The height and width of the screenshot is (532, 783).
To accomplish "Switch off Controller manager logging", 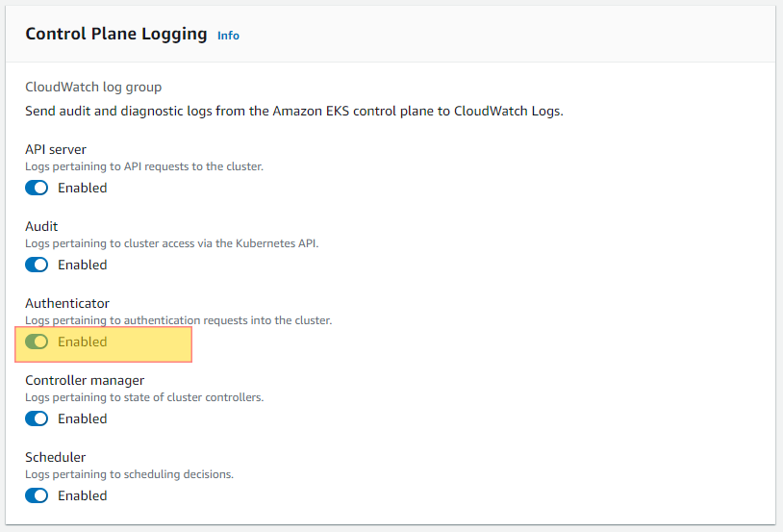I will coord(37,418).
